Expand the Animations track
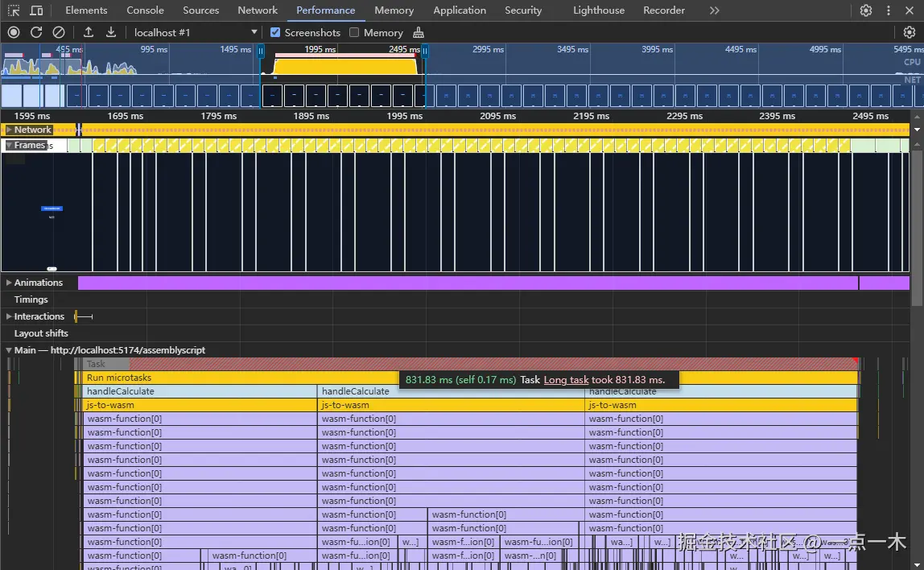The height and width of the screenshot is (570, 924). (x=9, y=283)
